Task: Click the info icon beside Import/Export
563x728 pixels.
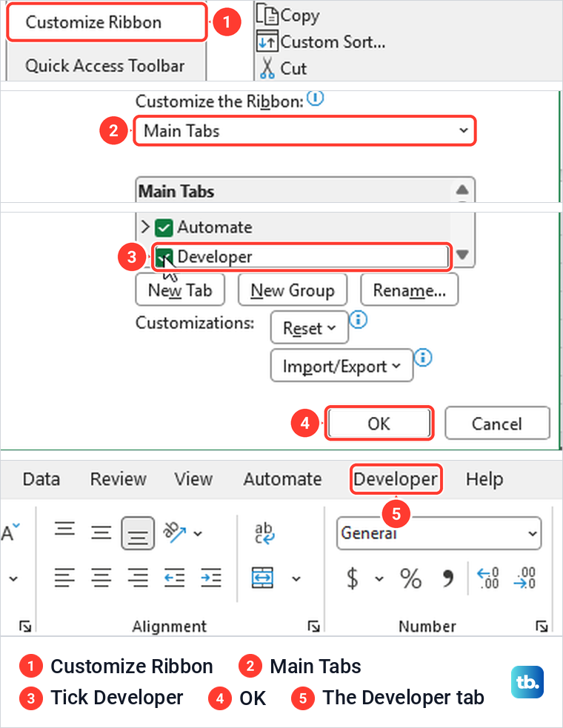Action: 423,358
